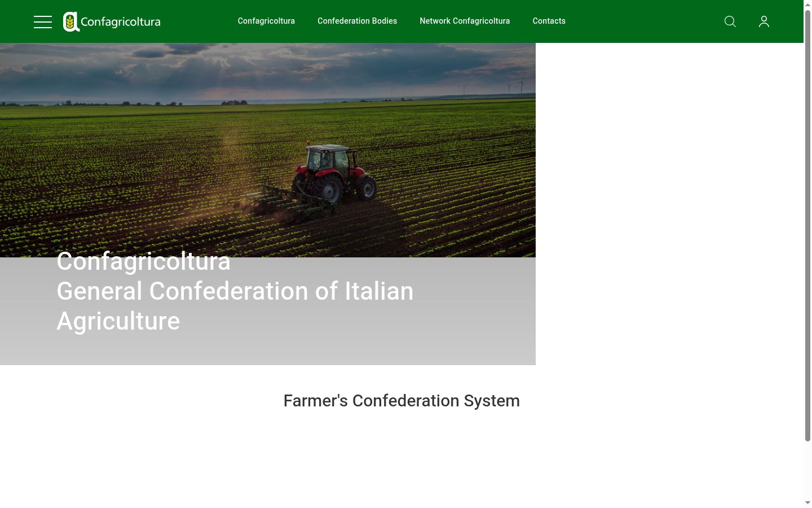Open the Confederation Bodies menu item

[x=357, y=21]
